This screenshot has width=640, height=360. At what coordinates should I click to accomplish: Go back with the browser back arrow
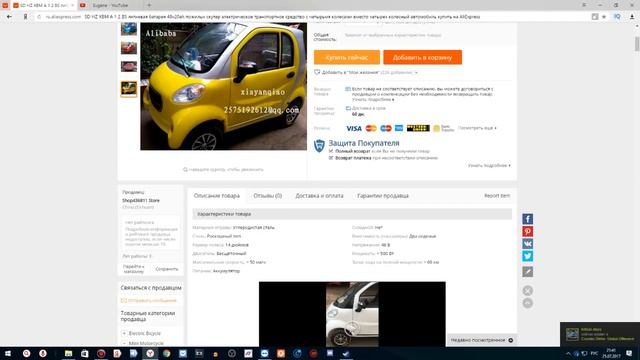pos(9,17)
